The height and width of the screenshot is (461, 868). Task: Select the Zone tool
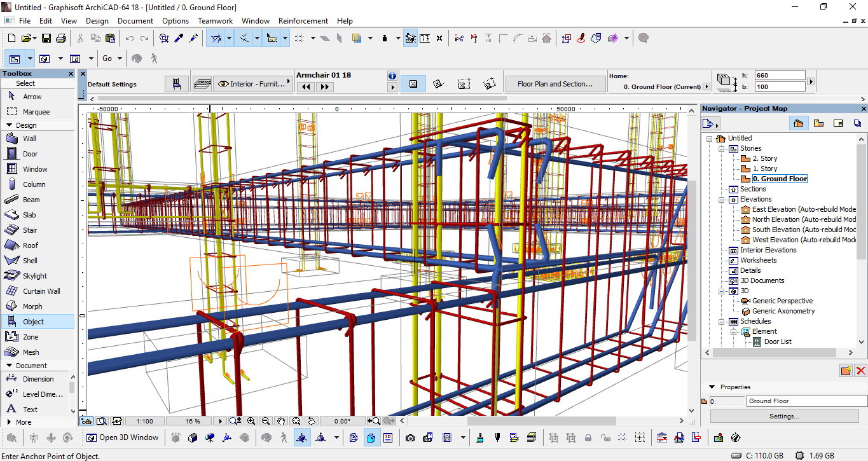click(x=38, y=337)
